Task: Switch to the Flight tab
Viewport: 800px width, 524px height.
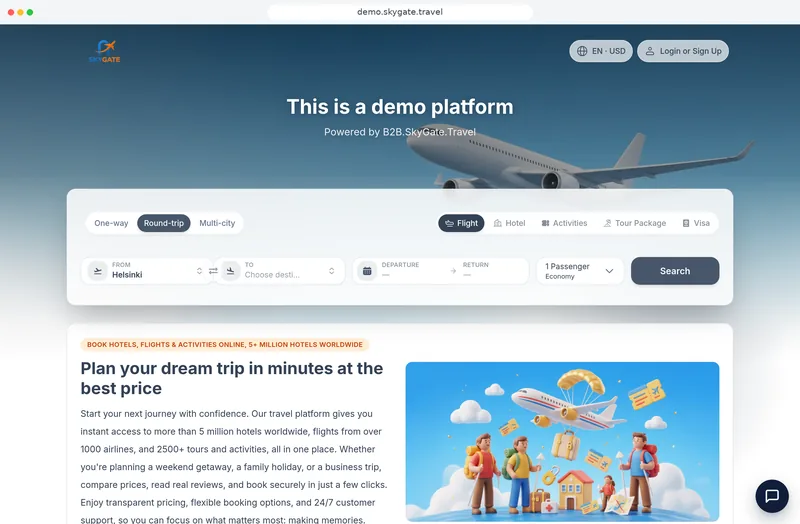Action: click(x=461, y=223)
